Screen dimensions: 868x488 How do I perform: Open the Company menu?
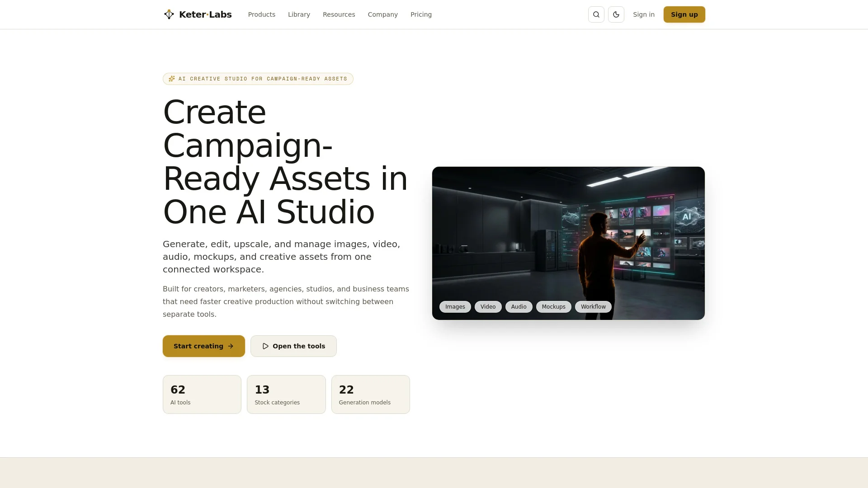click(383, 14)
